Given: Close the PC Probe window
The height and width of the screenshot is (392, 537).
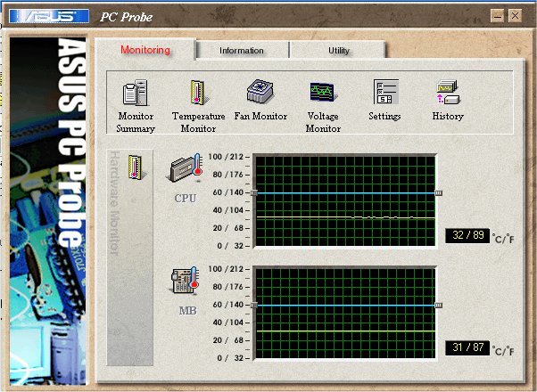Looking at the screenshot, I should click(515, 16).
